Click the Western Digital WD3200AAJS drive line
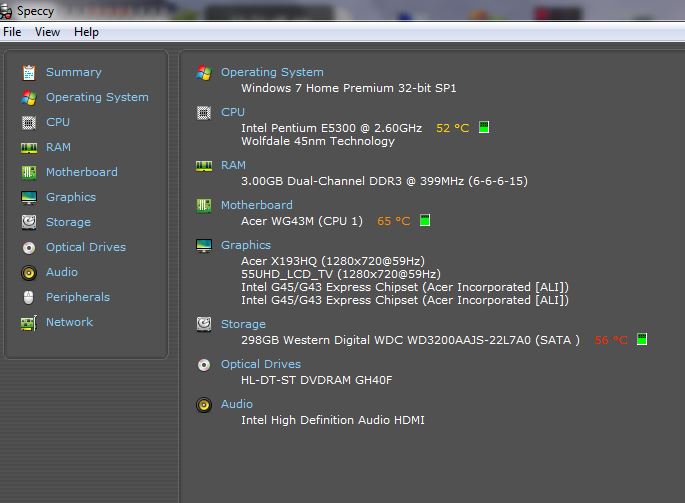Viewport: 685px width, 503px height. [410, 340]
